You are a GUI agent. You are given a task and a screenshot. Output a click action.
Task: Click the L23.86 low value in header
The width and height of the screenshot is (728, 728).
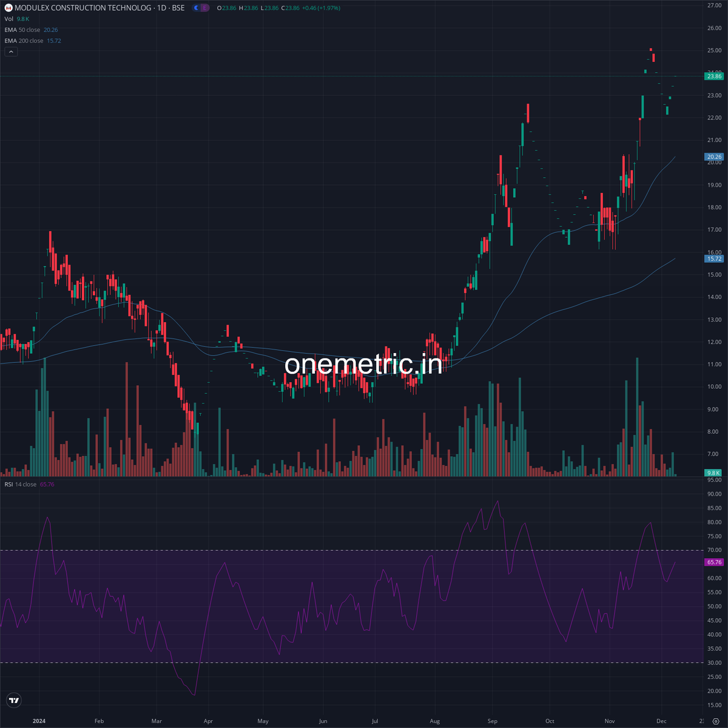[269, 8]
